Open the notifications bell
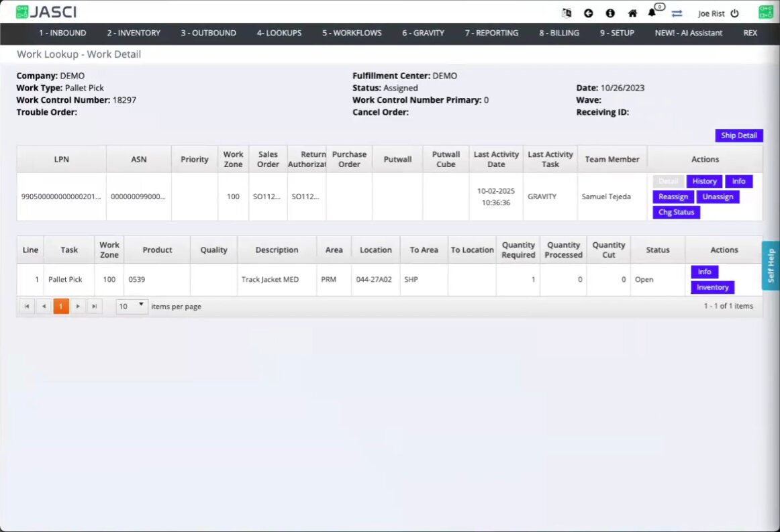Screen dimensions: 780x532 click(652, 13)
